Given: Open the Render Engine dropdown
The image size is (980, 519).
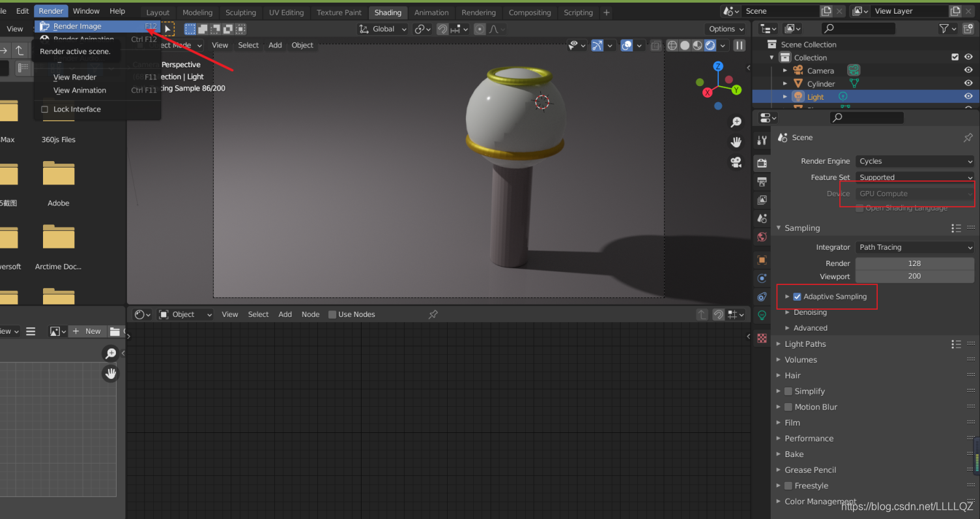Looking at the screenshot, I should pos(915,161).
